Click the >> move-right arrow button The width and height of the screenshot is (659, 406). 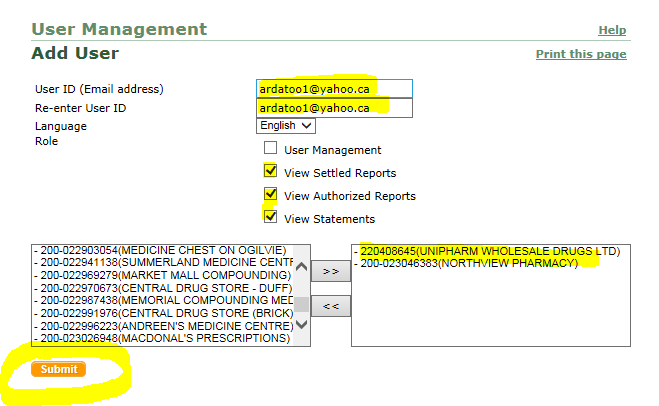331,271
